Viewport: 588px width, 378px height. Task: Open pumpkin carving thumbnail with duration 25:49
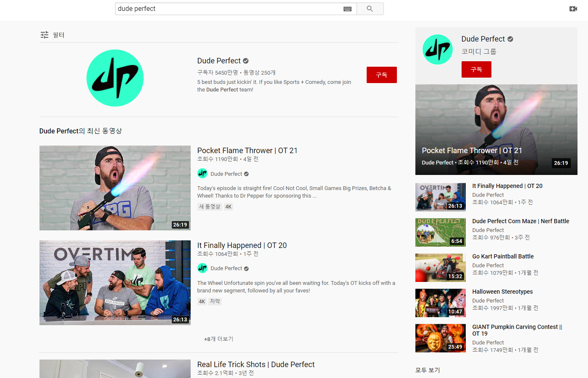tap(441, 338)
